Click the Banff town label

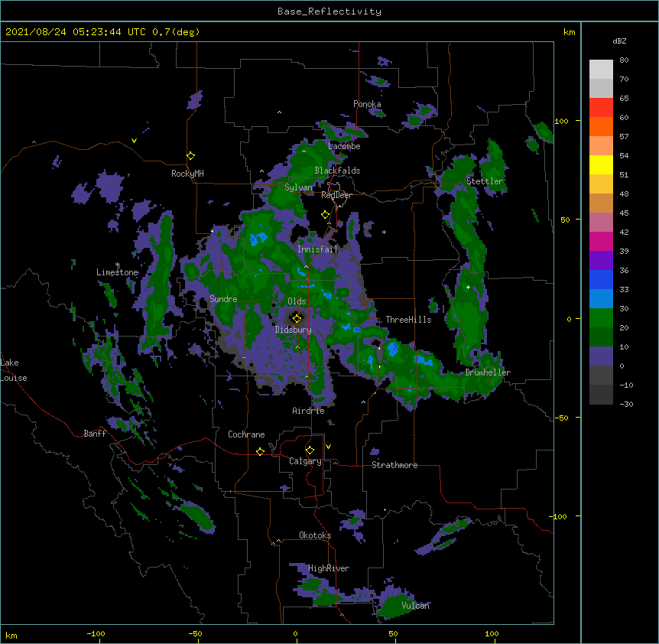click(x=95, y=434)
